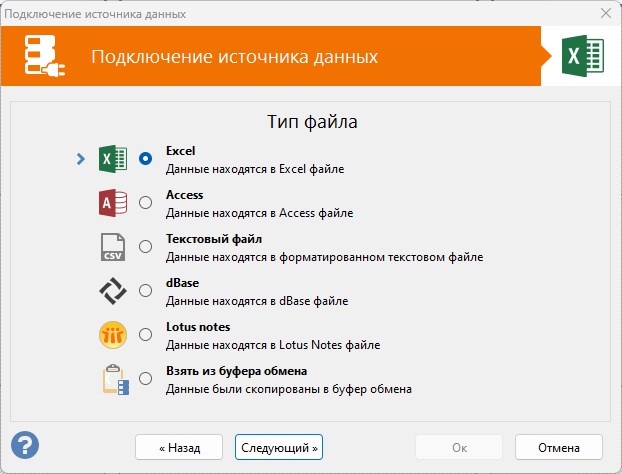Click the clipboard buffer icon
Viewport: 622px width, 474px height.
(115, 379)
